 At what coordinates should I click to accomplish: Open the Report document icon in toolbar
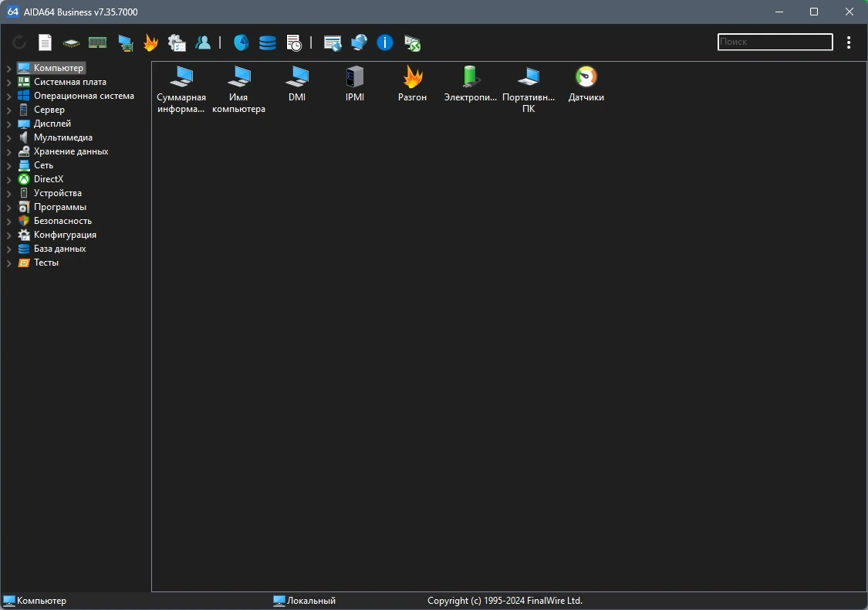pyautogui.click(x=45, y=42)
